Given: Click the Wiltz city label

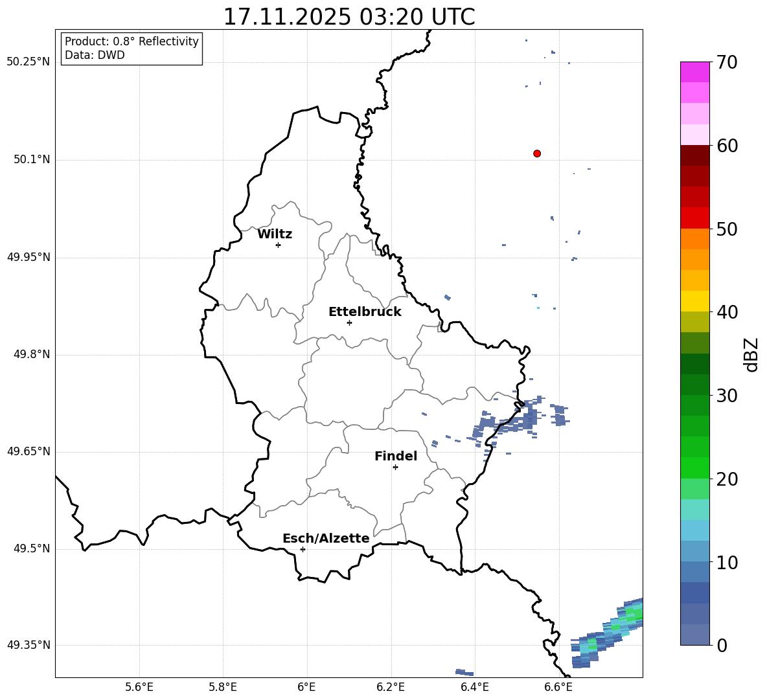Looking at the screenshot, I should point(275,234).
